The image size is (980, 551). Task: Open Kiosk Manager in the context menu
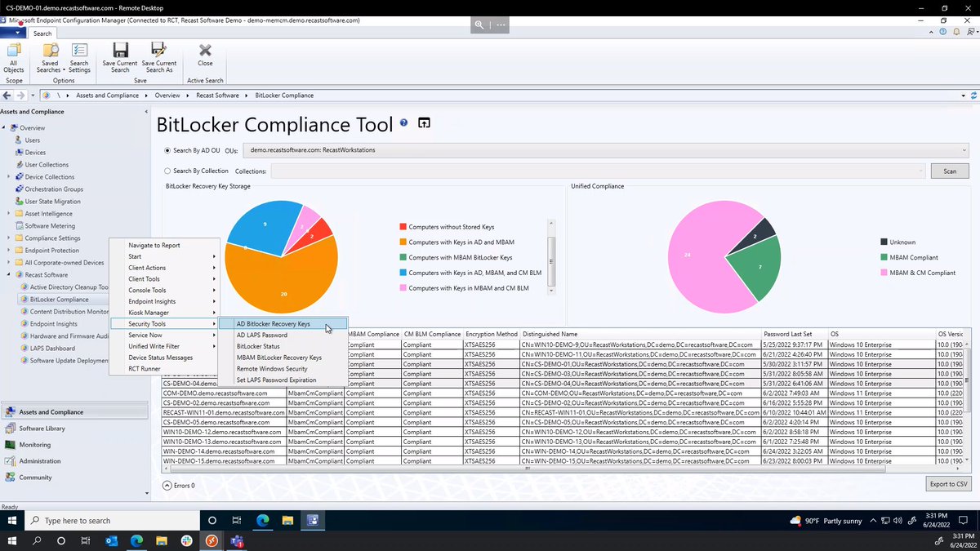tap(164, 313)
